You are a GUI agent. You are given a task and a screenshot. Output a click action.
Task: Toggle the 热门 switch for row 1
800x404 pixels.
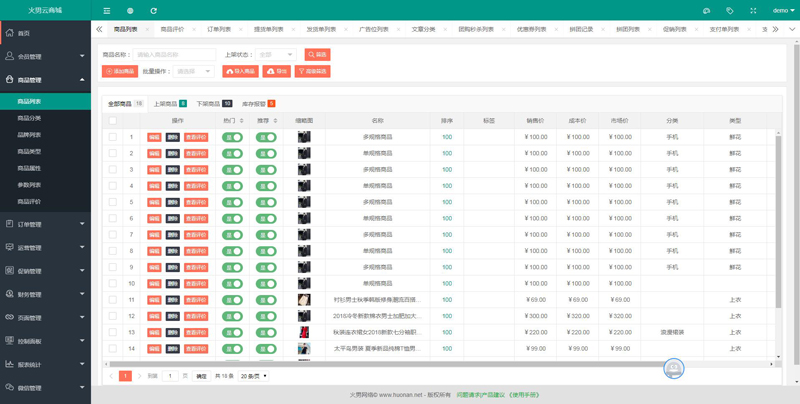(232, 137)
